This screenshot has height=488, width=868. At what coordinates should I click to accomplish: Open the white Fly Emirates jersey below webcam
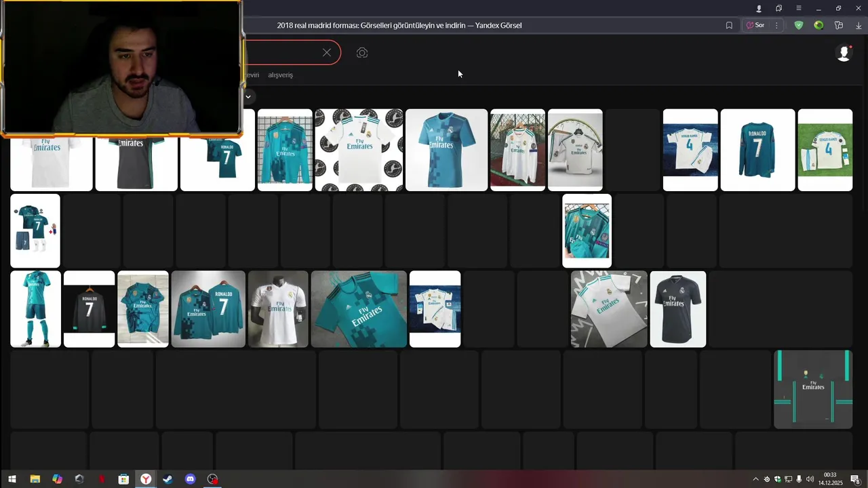[52, 163]
